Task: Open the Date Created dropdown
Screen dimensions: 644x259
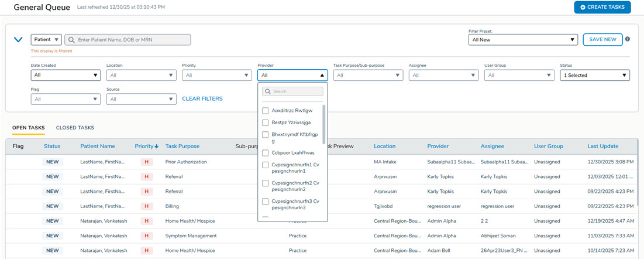Action: click(x=66, y=75)
